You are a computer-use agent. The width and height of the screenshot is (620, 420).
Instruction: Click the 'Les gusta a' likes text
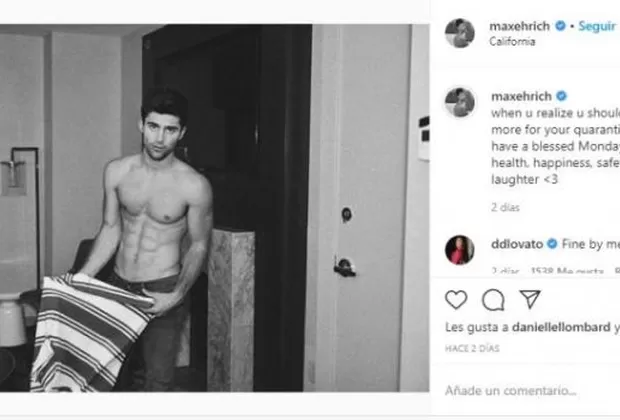click(476, 327)
